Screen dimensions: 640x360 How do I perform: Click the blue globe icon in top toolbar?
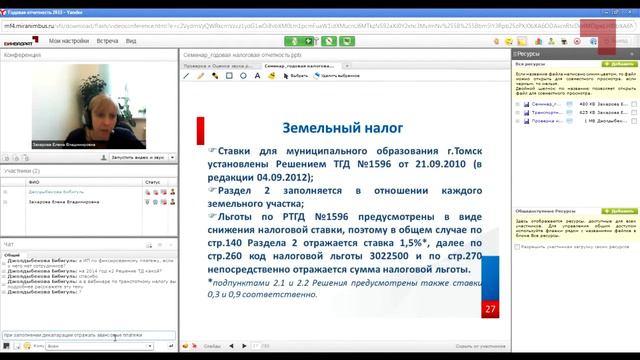tap(593, 41)
